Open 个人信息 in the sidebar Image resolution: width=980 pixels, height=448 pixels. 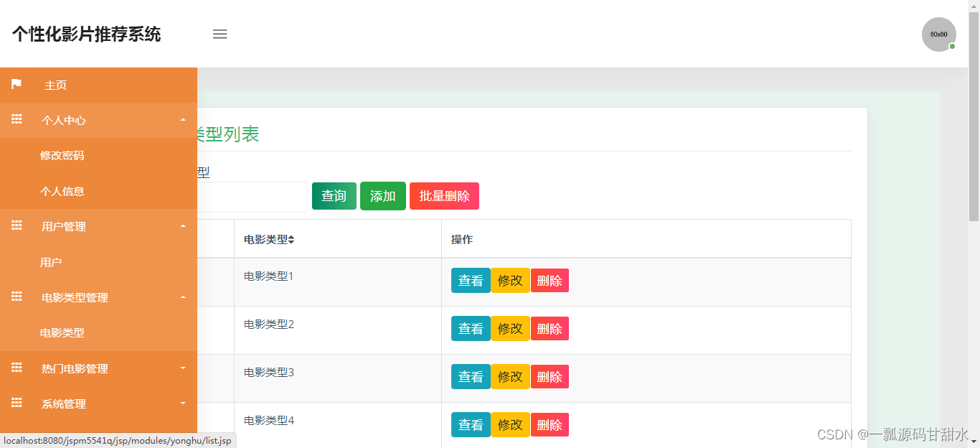click(x=62, y=191)
